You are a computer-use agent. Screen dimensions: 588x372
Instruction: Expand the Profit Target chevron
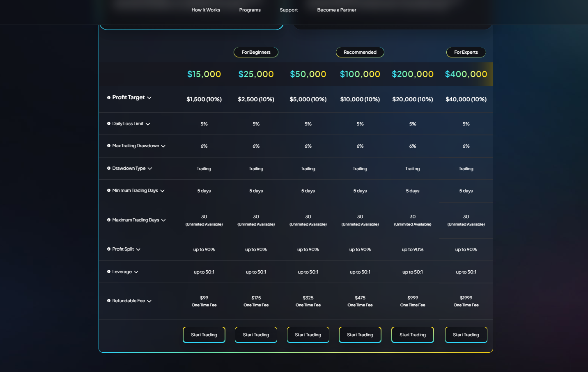click(149, 98)
